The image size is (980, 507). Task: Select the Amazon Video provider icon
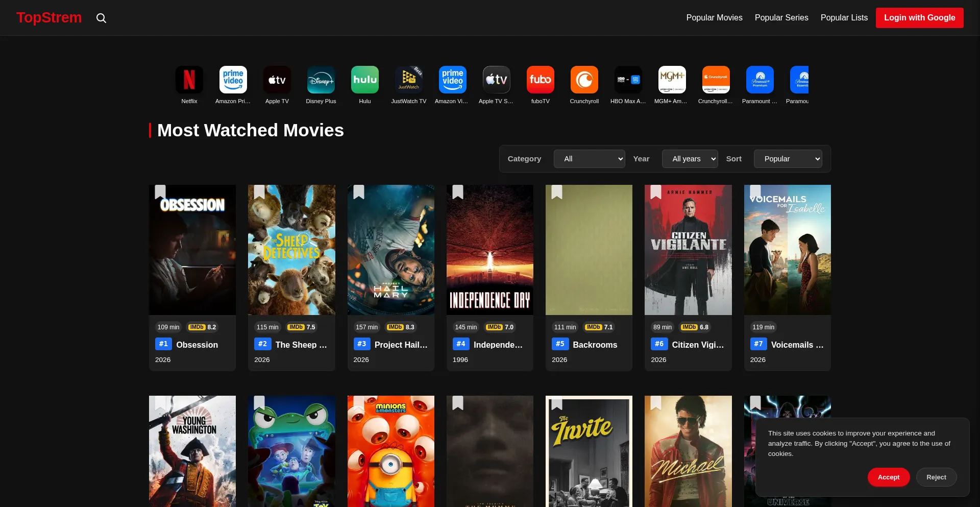(x=453, y=80)
